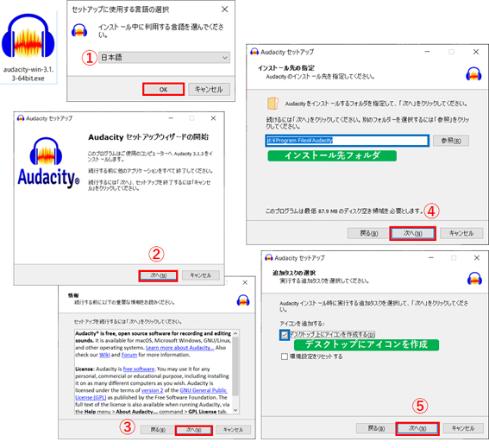
Task: Click the scroll down arrow in license text
Action: click(x=235, y=410)
